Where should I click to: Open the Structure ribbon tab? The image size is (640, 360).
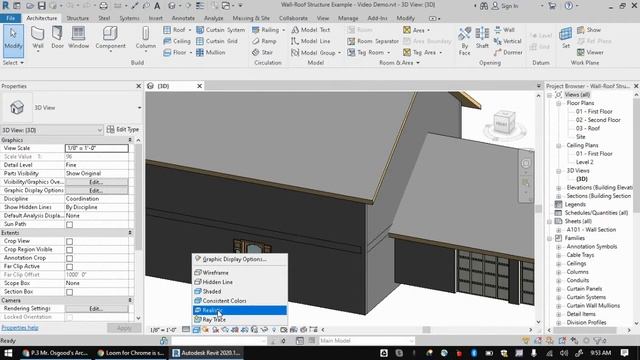tap(77, 18)
